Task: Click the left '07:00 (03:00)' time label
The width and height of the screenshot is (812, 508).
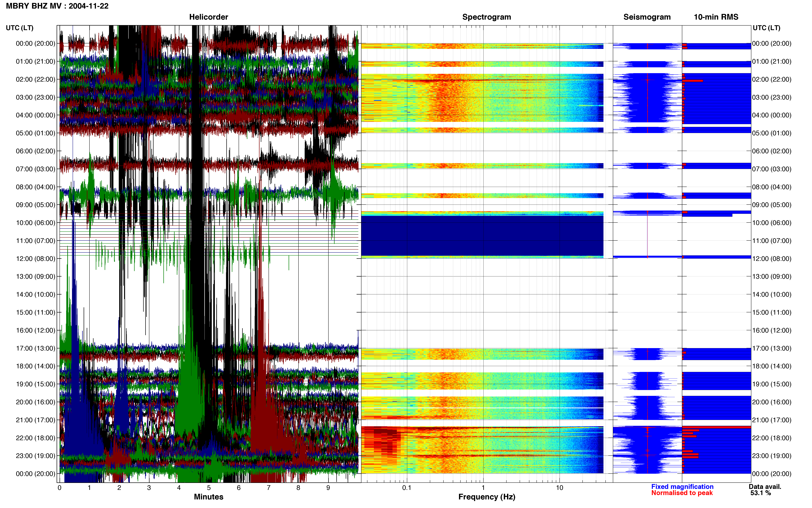Action: click(x=36, y=169)
